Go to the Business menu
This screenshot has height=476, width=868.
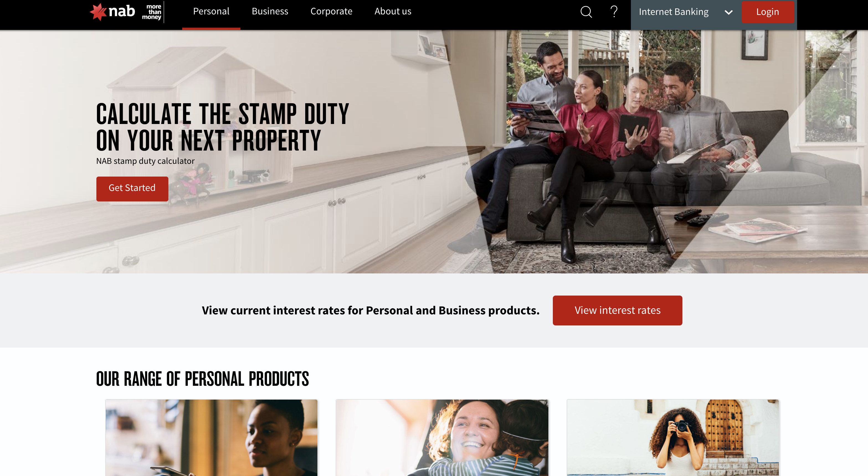[270, 11]
